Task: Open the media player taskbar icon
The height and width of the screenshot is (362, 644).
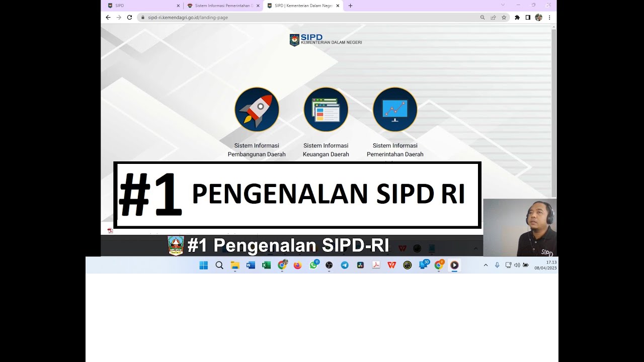Action: (454, 265)
